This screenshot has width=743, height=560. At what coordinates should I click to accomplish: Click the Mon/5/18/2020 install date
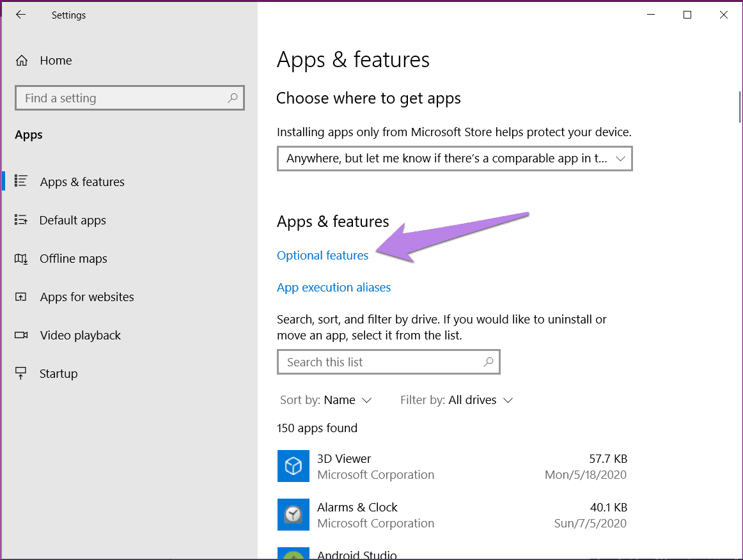pos(586,475)
